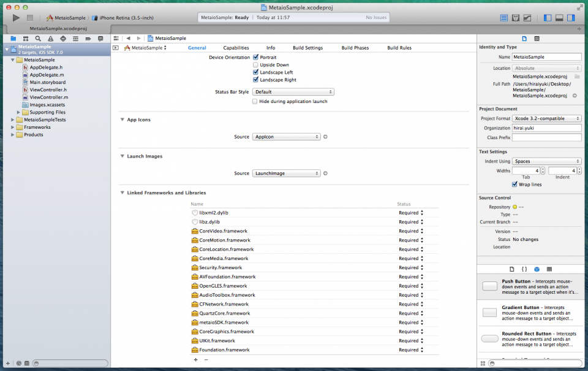Add a linked framework with the plus button
Viewport: 588px width, 371px height.
pyautogui.click(x=195, y=360)
